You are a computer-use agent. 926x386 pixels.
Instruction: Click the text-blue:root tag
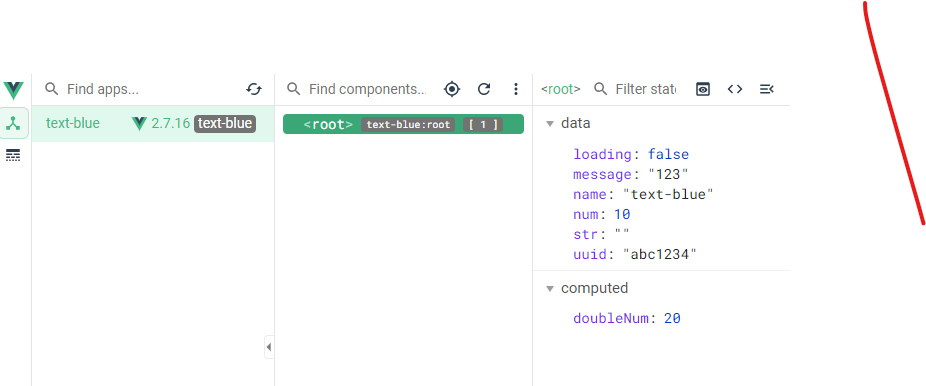408,125
